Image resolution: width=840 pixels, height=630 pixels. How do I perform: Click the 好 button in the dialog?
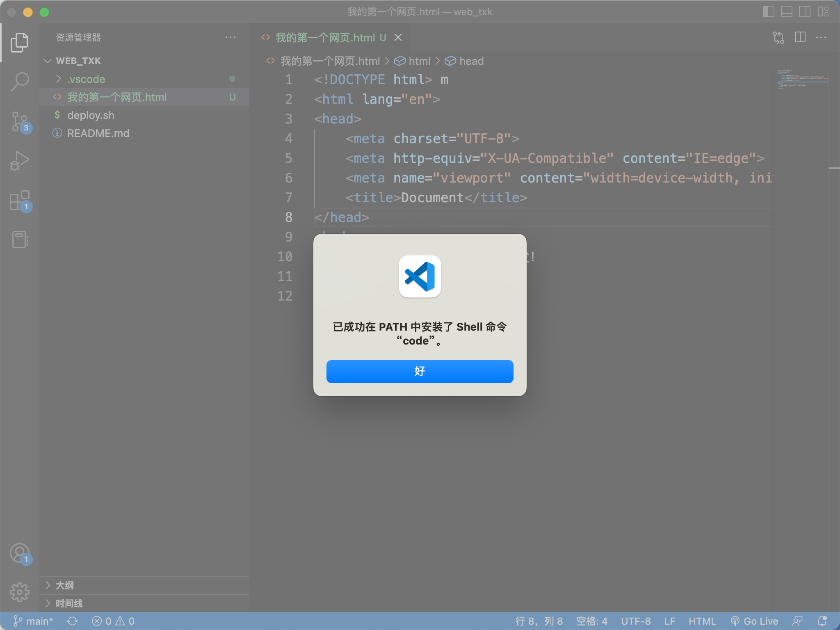420,372
